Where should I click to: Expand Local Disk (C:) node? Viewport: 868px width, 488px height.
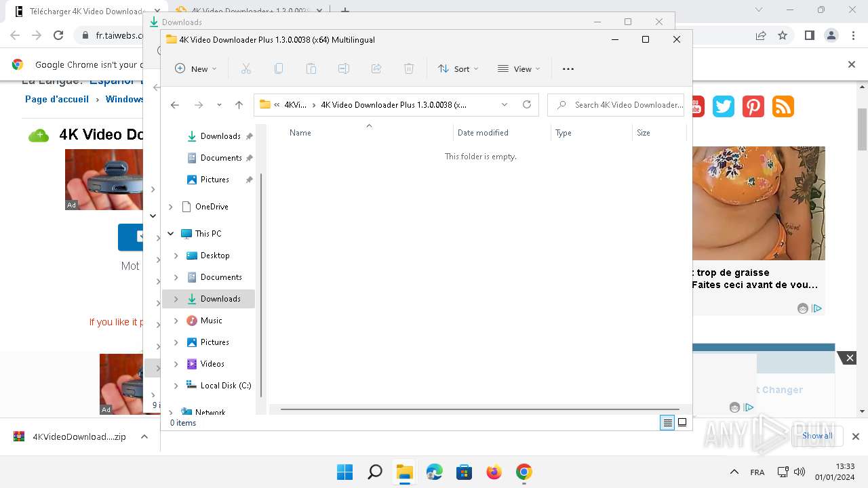pyautogui.click(x=176, y=386)
